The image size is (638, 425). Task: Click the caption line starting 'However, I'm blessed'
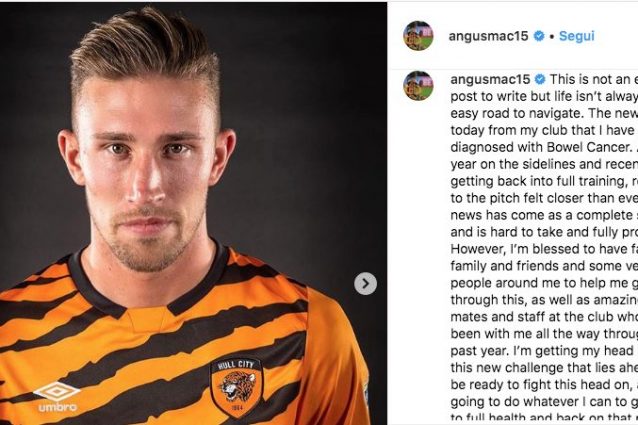pos(544,249)
